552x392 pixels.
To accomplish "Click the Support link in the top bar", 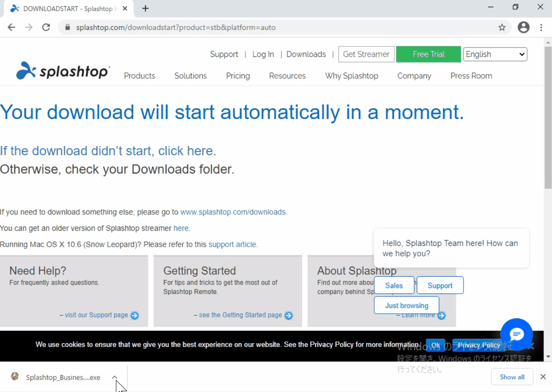I will click(224, 54).
